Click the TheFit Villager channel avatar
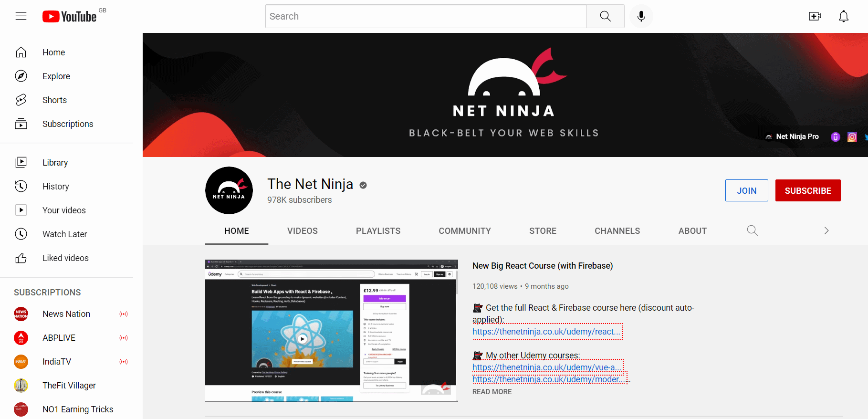 (x=21, y=385)
